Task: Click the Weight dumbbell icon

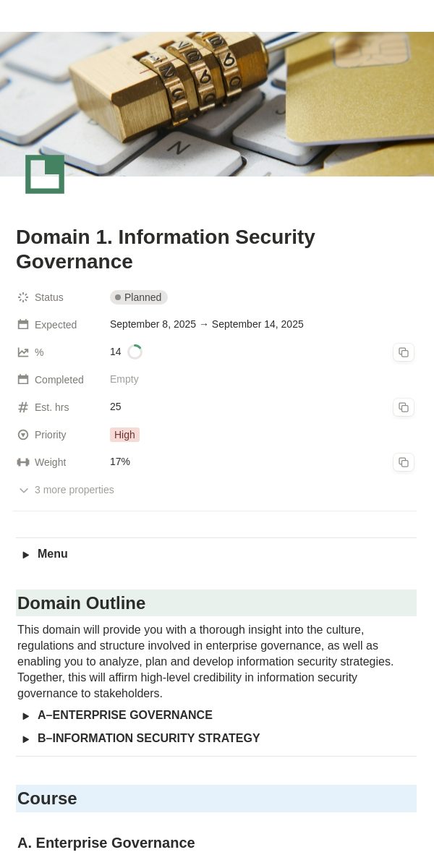Action: pos(23,462)
